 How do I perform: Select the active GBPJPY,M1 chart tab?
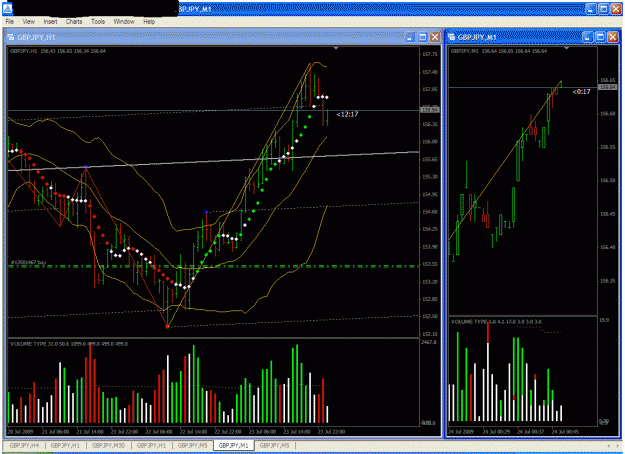pos(234,445)
